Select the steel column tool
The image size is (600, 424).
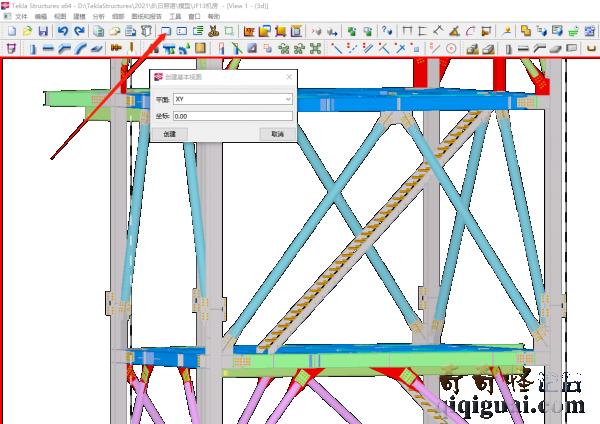33,49
